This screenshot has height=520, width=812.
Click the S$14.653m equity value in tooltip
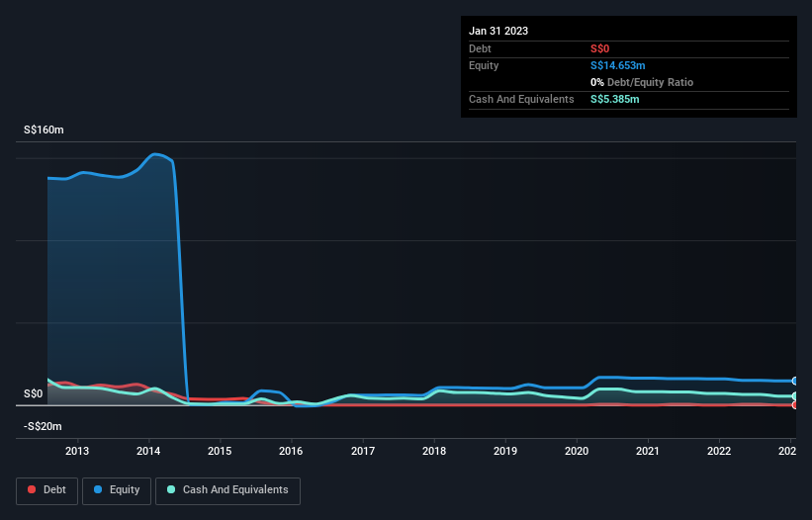[618, 65]
